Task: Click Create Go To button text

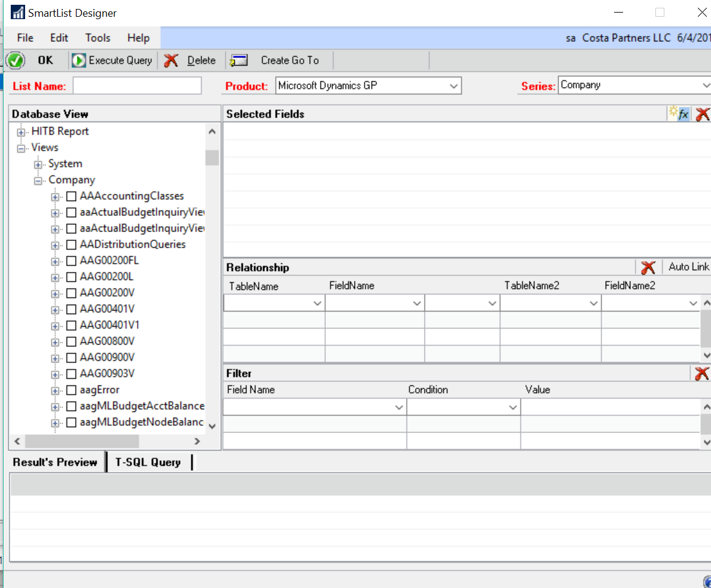Action: 290,60
